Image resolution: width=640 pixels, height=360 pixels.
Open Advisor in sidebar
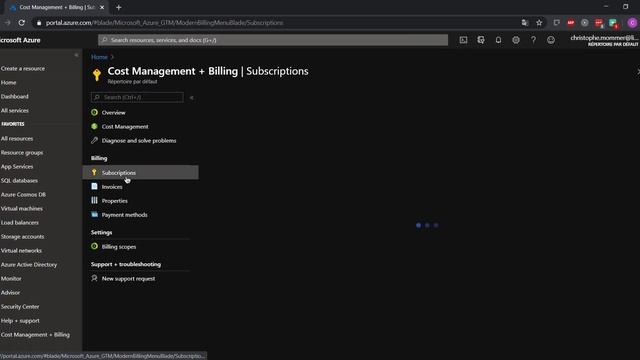click(10, 293)
